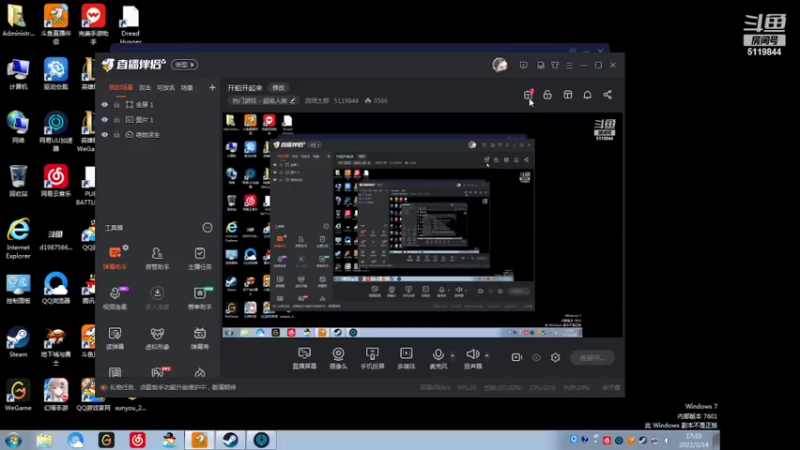Open the gift box icon with red badge
800x450 pixels.
tap(528, 95)
